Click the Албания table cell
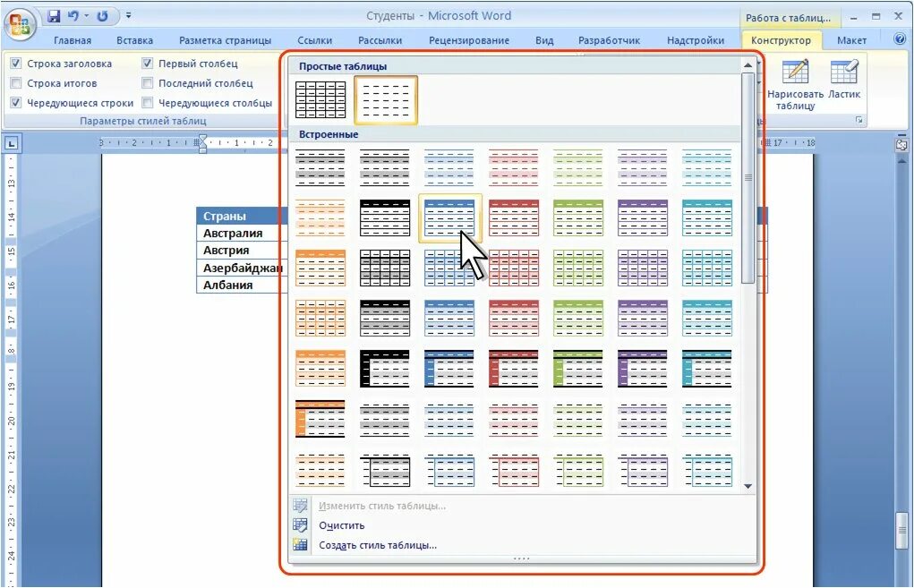Screen dimensions: 914x588 click(242, 285)
